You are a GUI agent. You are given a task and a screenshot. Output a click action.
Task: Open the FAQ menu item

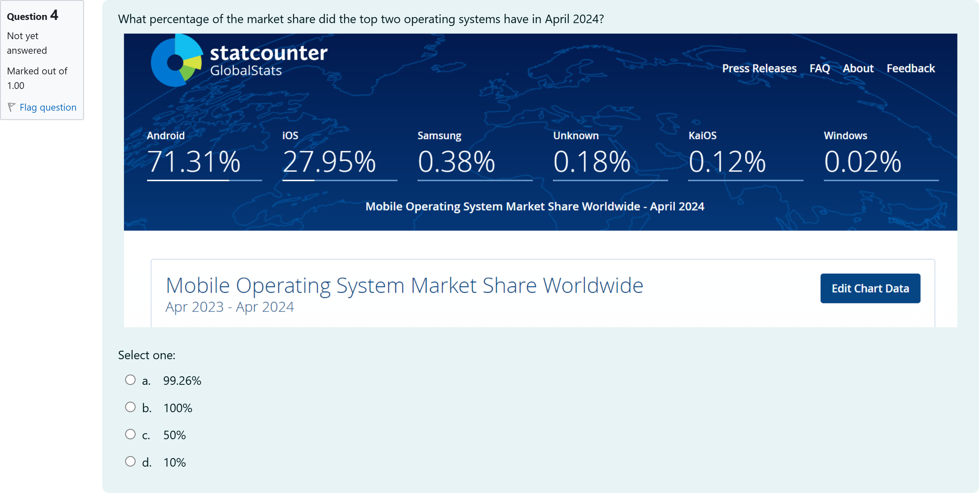click(x=819, y=69)
